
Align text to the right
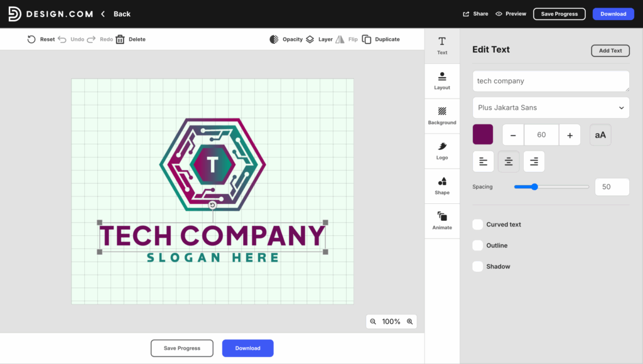(x=534, y=161)
